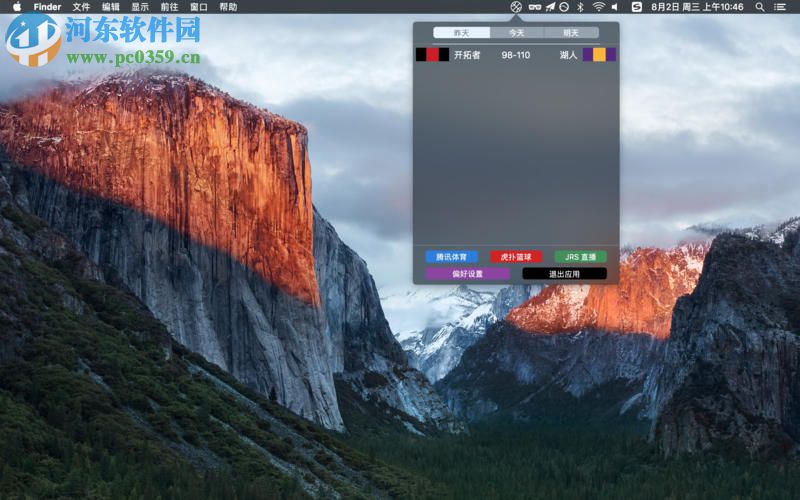Click the menu bar date and time
This screenshot has width=800, height=500.
(697, 7)
